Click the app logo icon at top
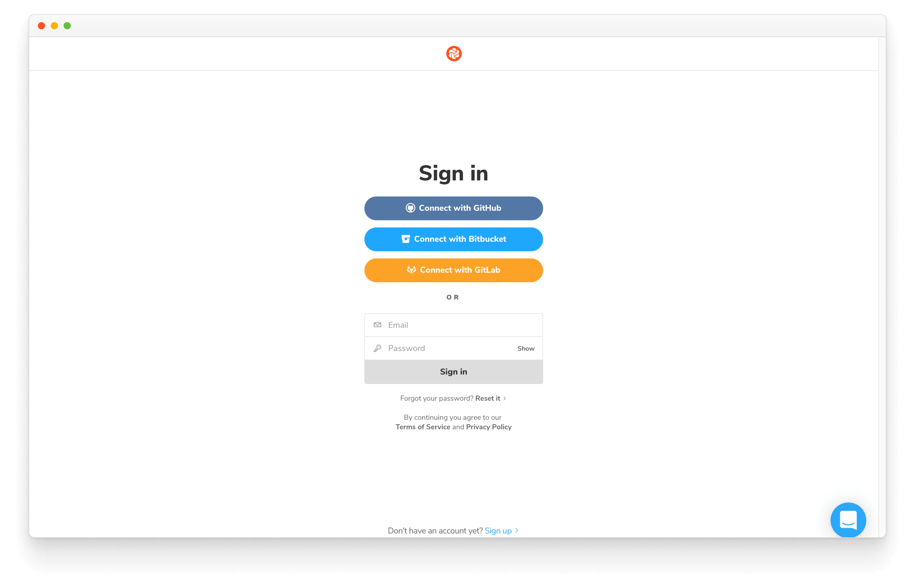This screenshot has height=588, width=915. point(453,53)
